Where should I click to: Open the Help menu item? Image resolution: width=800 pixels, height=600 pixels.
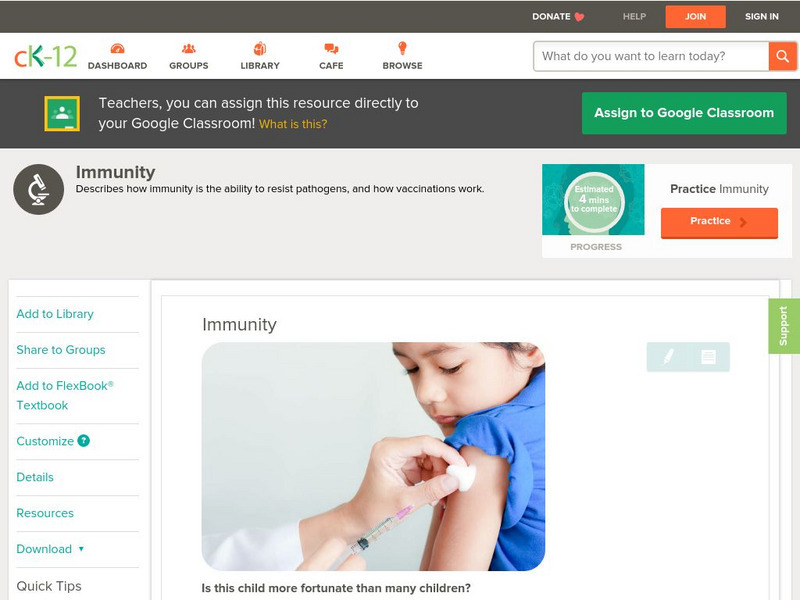pos(634,16)
